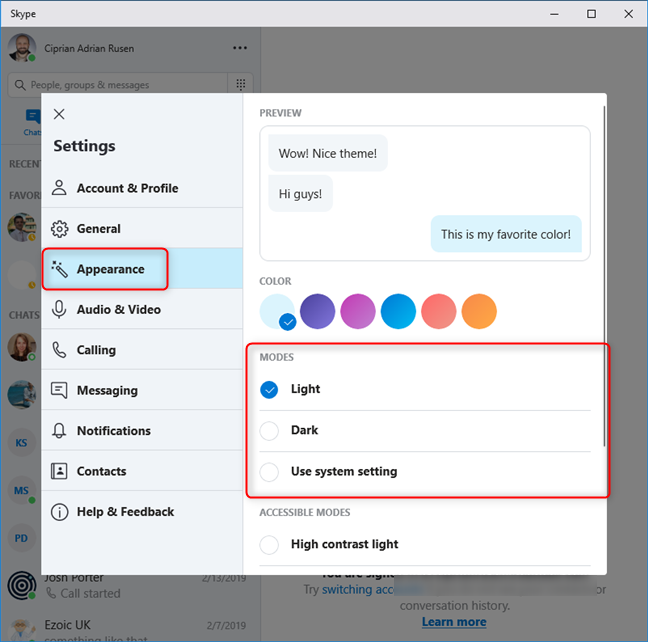Click the Chats tab icon in sidebar
Viewport: 648px width, 642px height.
coord(33,117)
